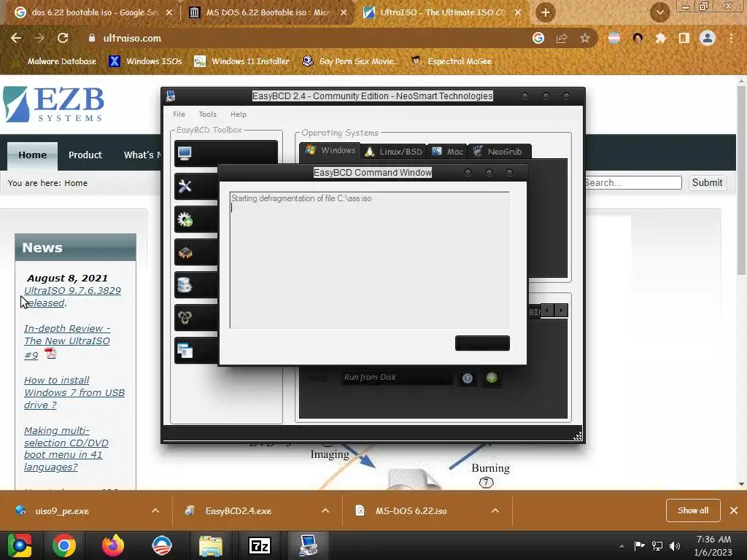Switch to the dos 6.22 bootable iso Google tab
The width and height of the screenshot is (747, 560).
pyautogui.click(x=93, y=12)
